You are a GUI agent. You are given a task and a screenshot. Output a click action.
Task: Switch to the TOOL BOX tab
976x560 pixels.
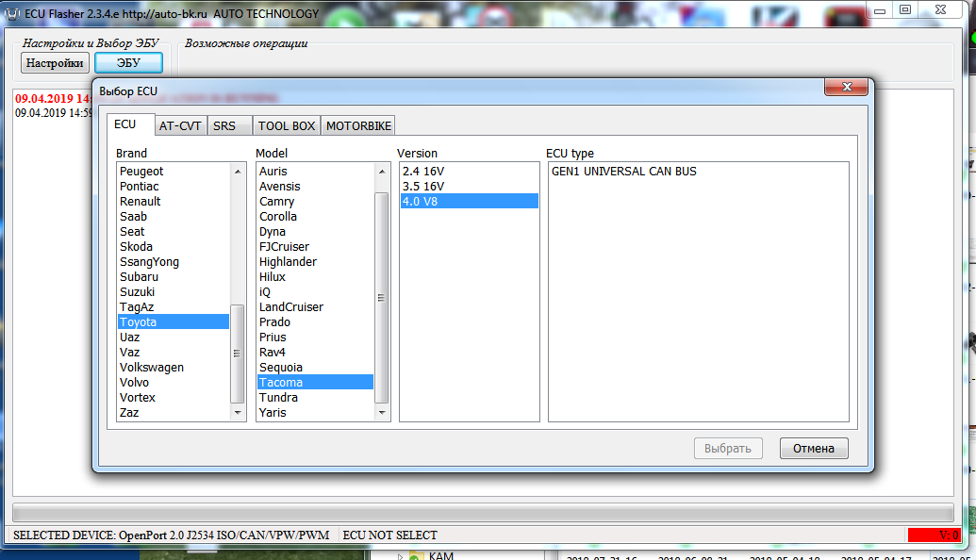click(287, 125)
